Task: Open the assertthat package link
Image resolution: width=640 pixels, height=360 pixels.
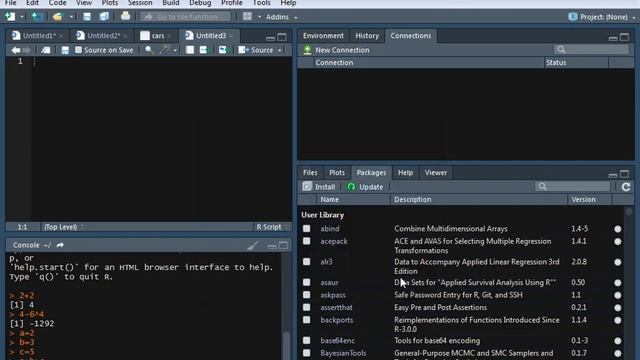Action: pos(336,307)
